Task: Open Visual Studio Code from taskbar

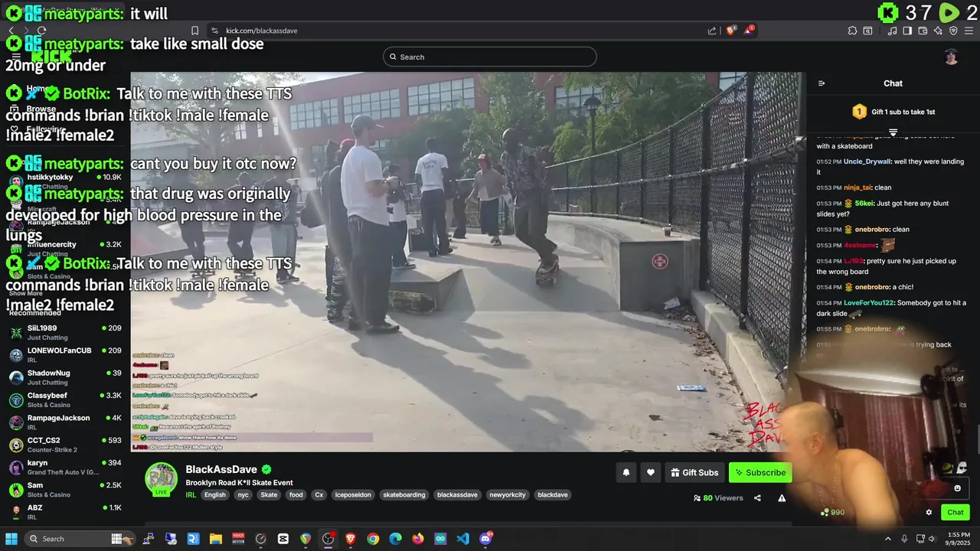Action: [462, 539]
